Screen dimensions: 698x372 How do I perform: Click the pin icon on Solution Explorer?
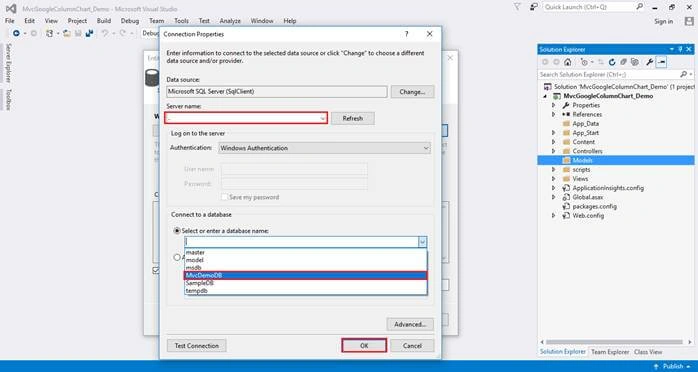[x=680, y=49]
